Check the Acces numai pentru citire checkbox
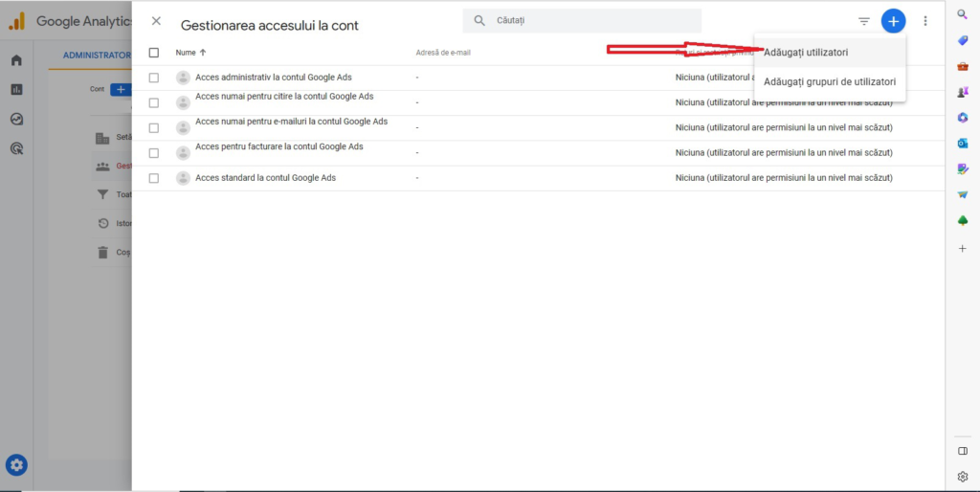Image resolution: width=980 pixels, height=492 pixels. (154, 102)
